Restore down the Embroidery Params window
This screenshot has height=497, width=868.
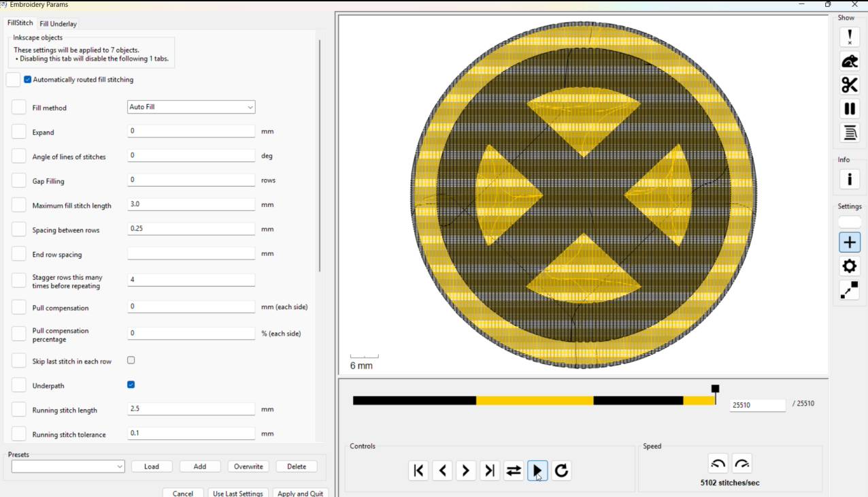(828, 4)
